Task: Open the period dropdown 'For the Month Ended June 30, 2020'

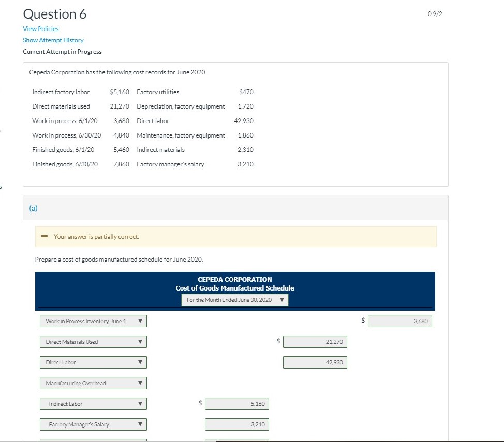Action: point(234,300)
